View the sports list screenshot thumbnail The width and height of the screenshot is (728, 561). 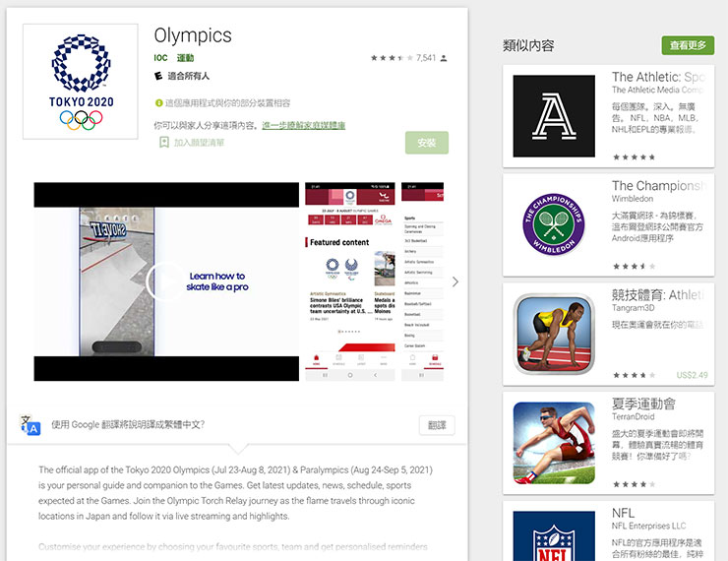[422, 281]
